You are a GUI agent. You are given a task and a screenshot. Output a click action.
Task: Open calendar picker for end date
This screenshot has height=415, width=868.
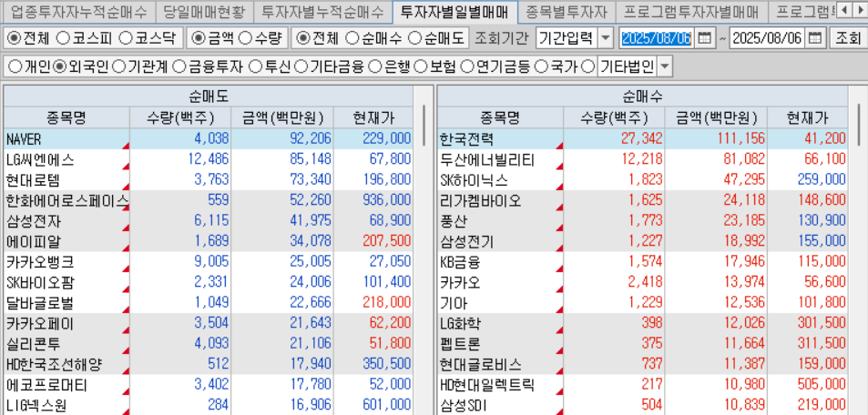point(814,38)
